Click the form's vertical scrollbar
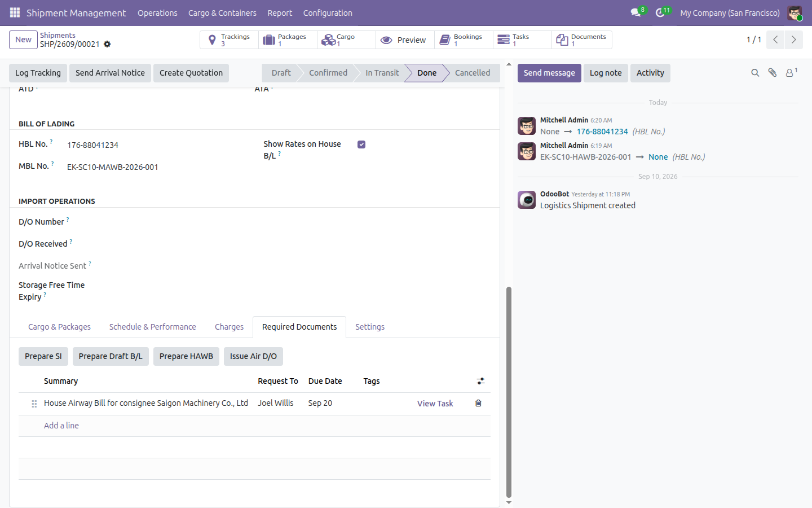This screenshot has width=812, height=508. (509, 392)
